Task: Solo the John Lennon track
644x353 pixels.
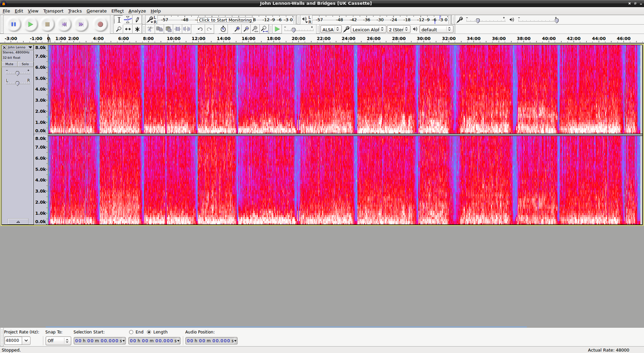Action: [25, 64]
